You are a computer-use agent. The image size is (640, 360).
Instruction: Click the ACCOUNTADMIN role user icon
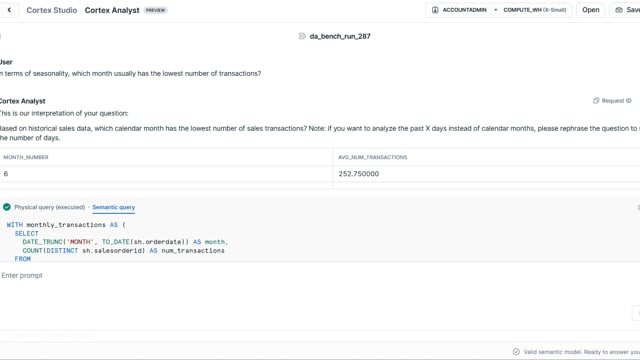(x=435, y=10)
